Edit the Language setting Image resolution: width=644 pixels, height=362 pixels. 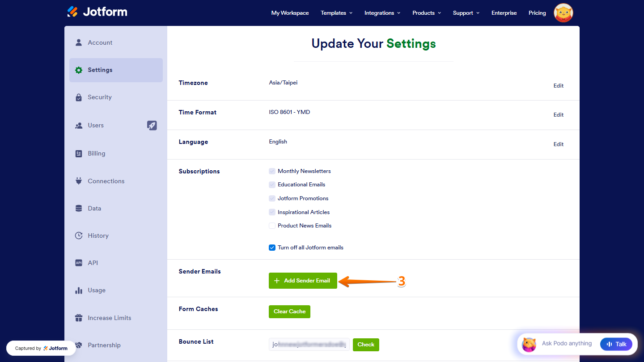559,144
